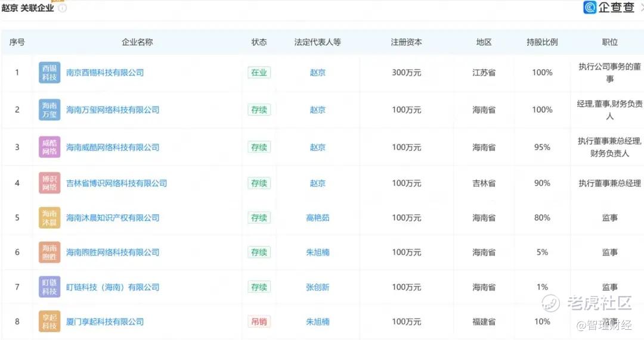The image size is (644, 340).
Task: Open 海南万玺网络科技有限公司 company link
Action: [x=113, y=110]
